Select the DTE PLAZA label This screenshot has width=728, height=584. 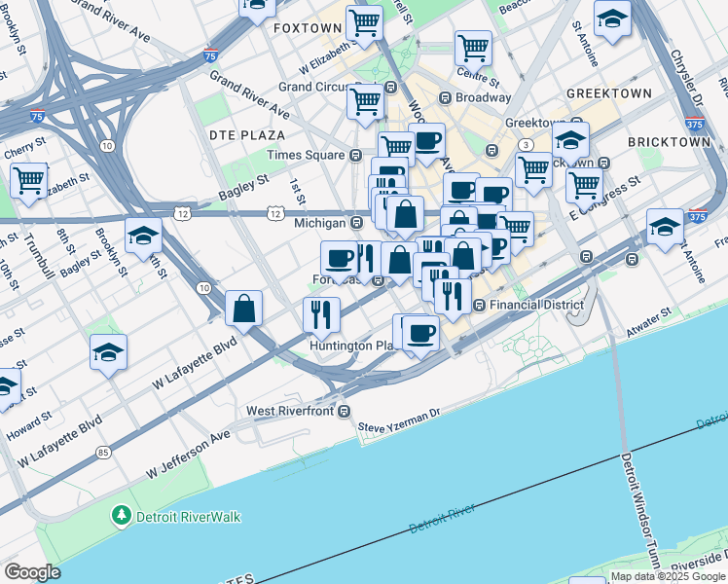point(247,135)
